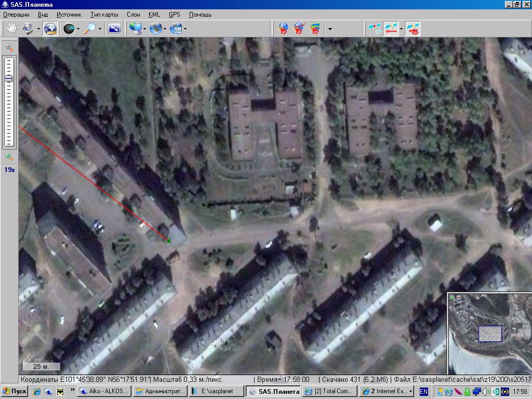
Task: Toggle the cached tiles source globe button
Action: click(50, 29)
